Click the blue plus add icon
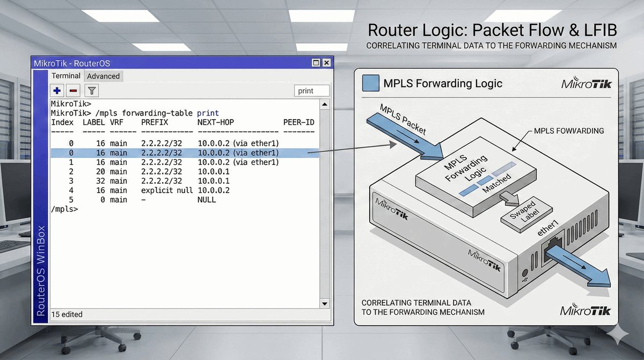This screenshot has width=644, height=360. pos(57,91)
